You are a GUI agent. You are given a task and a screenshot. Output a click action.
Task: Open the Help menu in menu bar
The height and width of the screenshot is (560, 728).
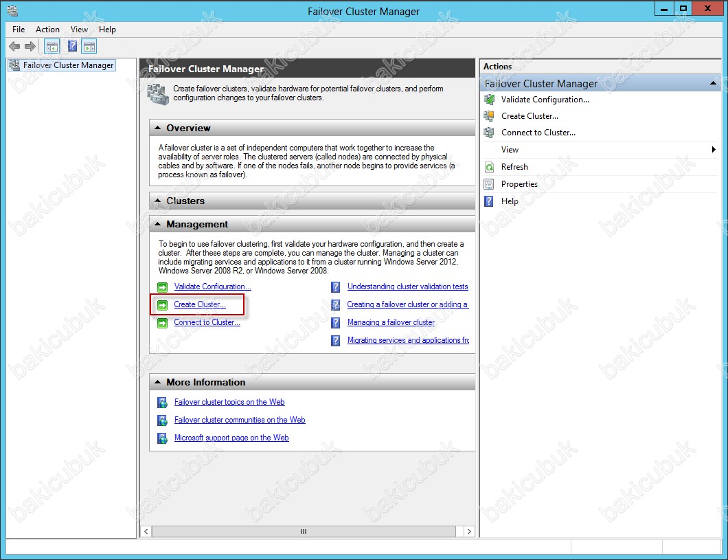(107, 30)
